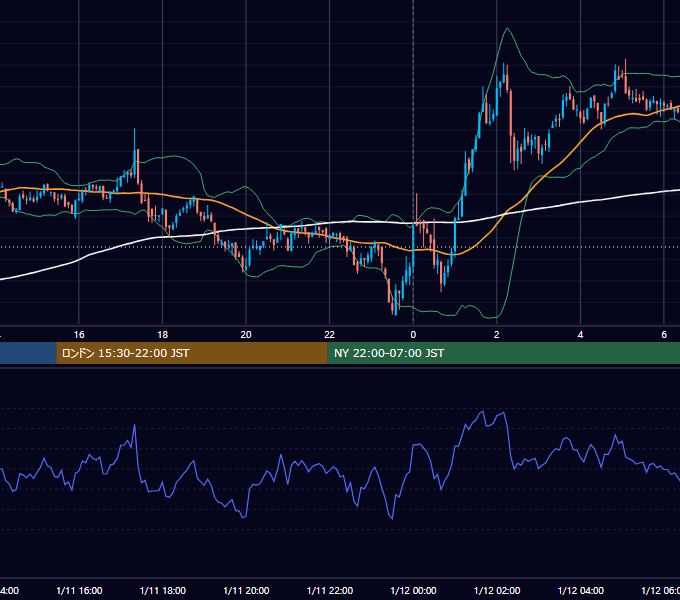Screen dimensions: 680x600
Task: Click the '1/12 00:00' indicator axis label
Action: pos(413,591)
